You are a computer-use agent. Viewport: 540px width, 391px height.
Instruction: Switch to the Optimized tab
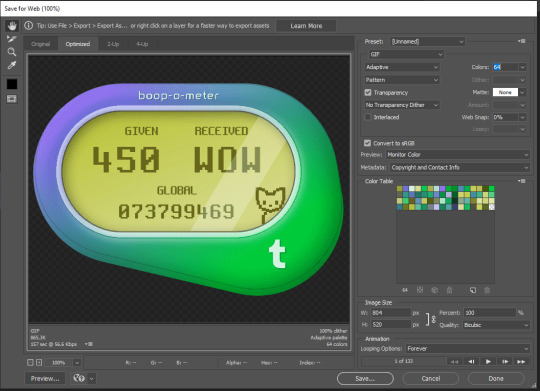78,44
